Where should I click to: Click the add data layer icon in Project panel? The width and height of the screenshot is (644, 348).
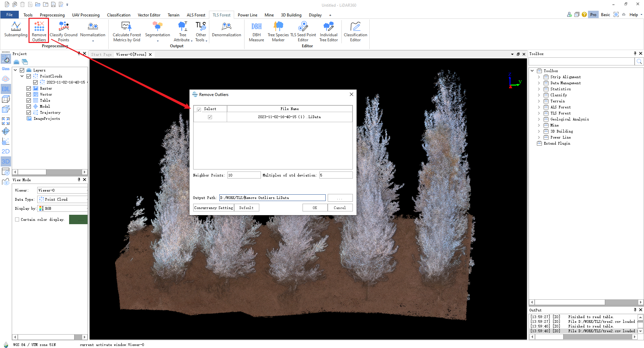pos(16,62)
